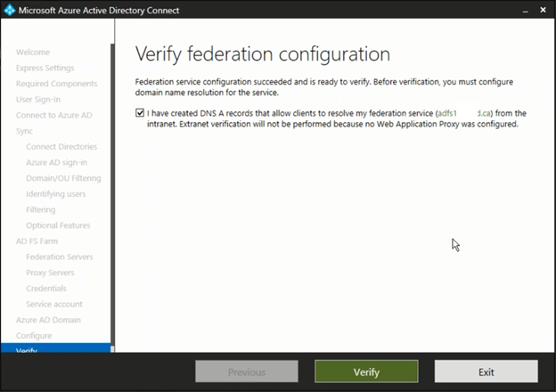Go to User Sign-In step
556x392 pixels.
(38, 99)
